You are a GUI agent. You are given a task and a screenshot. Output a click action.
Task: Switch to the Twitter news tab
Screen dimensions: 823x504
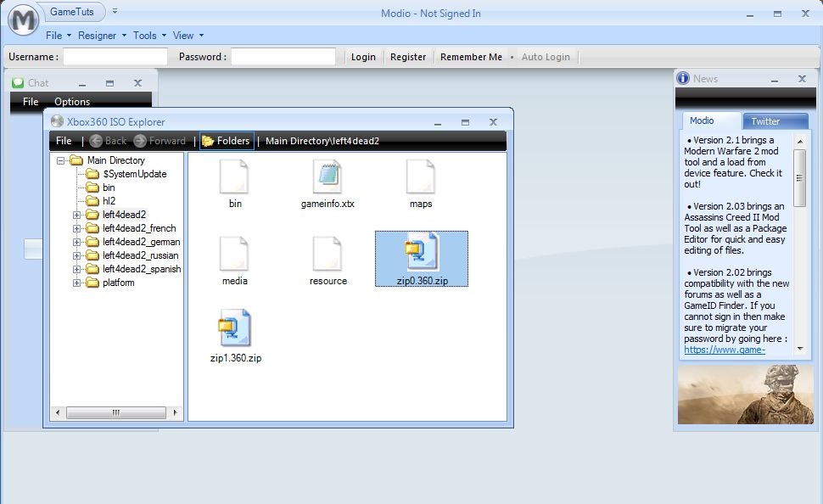tap(765, 121)
